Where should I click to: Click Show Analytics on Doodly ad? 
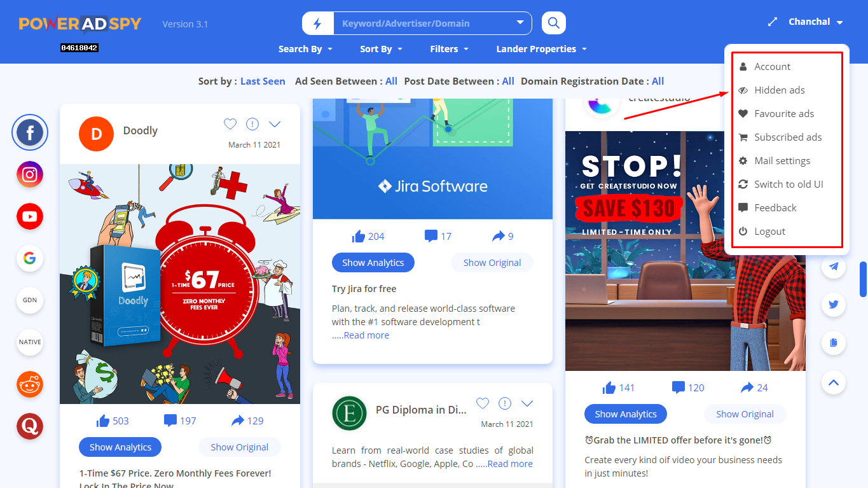(x=120, y=447)
